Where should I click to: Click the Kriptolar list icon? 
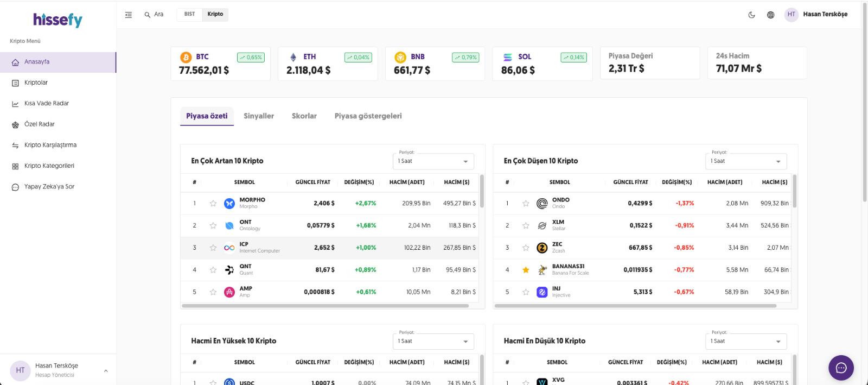click(x=15, y=83)
